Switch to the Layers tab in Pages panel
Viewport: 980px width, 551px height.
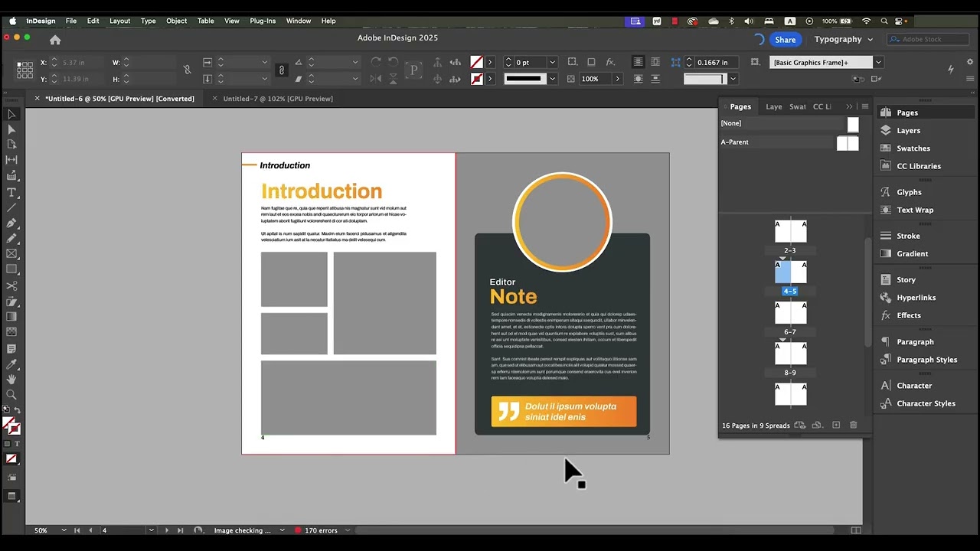774,106
